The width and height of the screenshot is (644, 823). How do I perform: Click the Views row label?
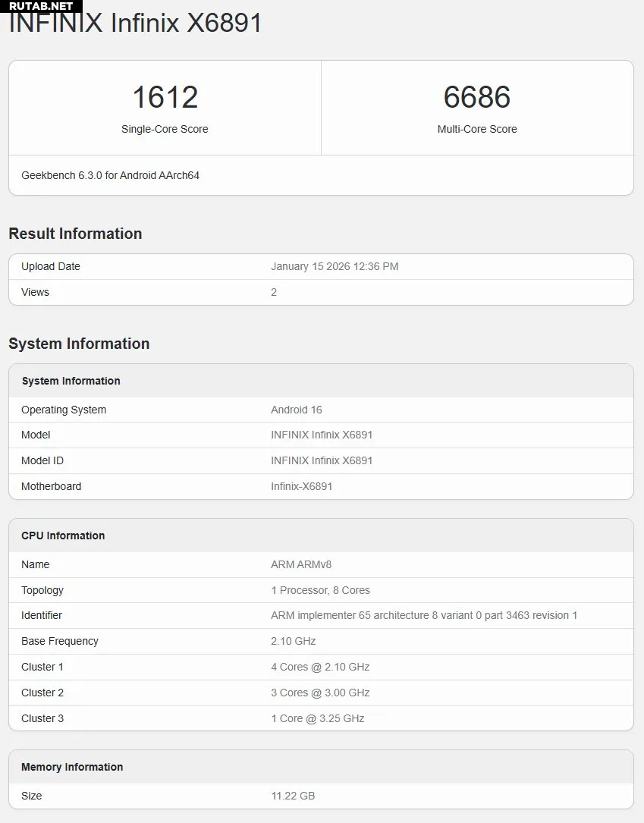pos(35,292)
